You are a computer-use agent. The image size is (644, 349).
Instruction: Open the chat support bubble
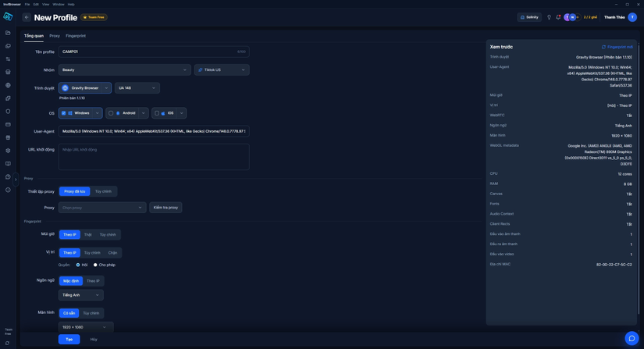tap(632, 338)
